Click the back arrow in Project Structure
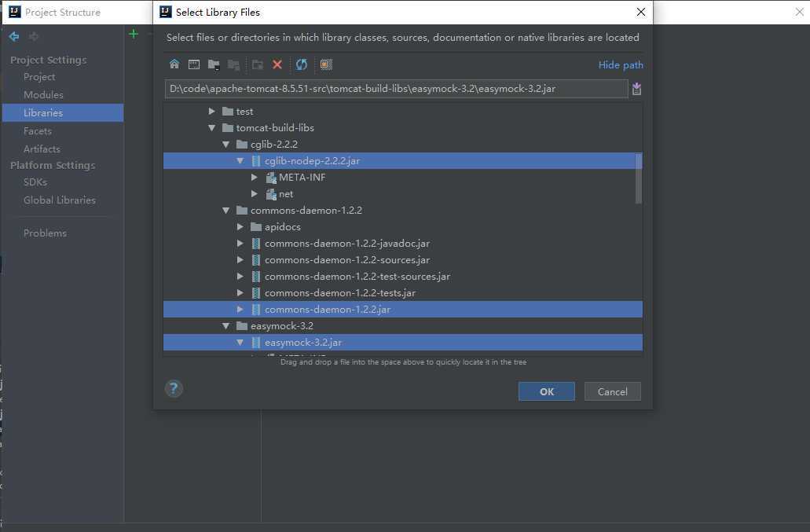Image resolution: width=810 pixels, height=532 pixels. pos(14,36)
